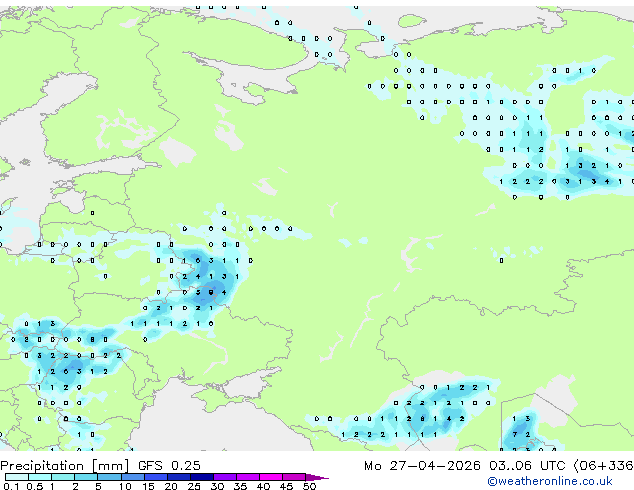Viewport: 634px width, 490px height.
Task: Click the 'Mo 27-04-2026' date text
Action: pyautogui.click(x=422, y=466)
